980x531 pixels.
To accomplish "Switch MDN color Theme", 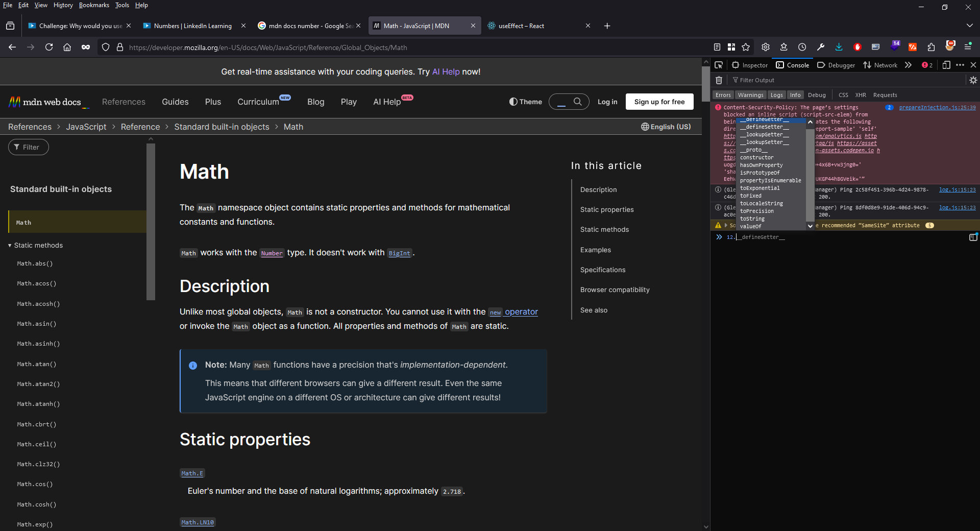I will click(x=525, y=102).
